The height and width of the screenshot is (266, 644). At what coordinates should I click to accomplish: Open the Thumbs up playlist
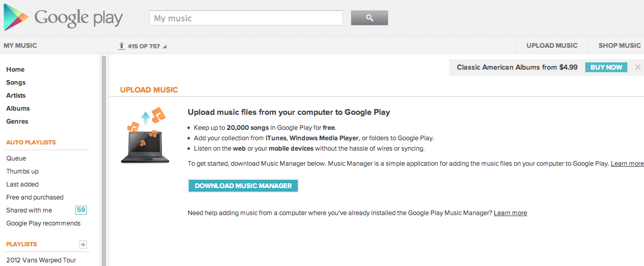click(x=22, y=171)
